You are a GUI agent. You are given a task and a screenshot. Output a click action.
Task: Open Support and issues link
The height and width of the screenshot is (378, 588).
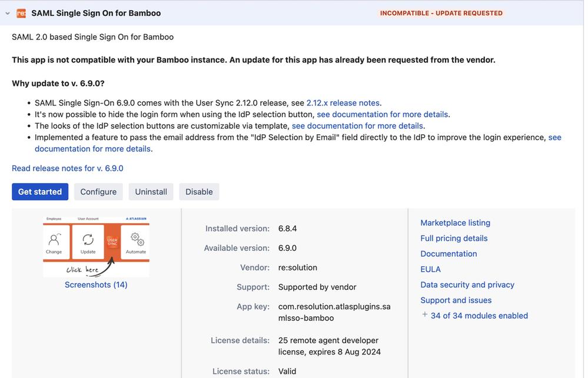tap(456, 300)
